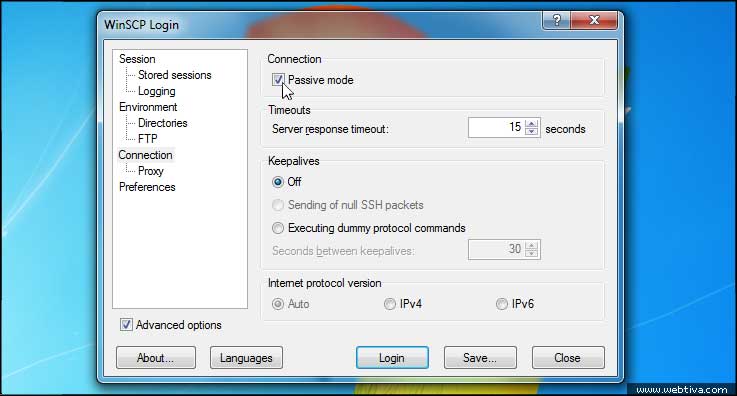737x396 pixels.
Task: Close the WinSCP Login dialog window
Action: click(594, 20)
